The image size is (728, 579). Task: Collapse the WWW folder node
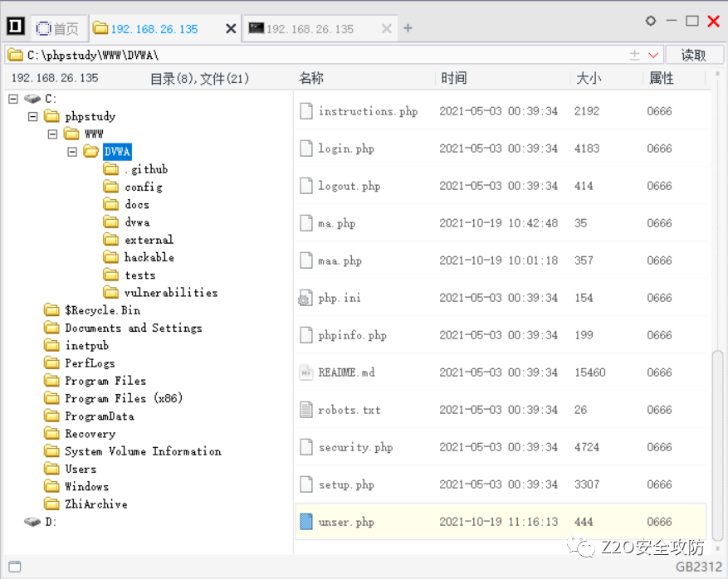tap(52, 134)
